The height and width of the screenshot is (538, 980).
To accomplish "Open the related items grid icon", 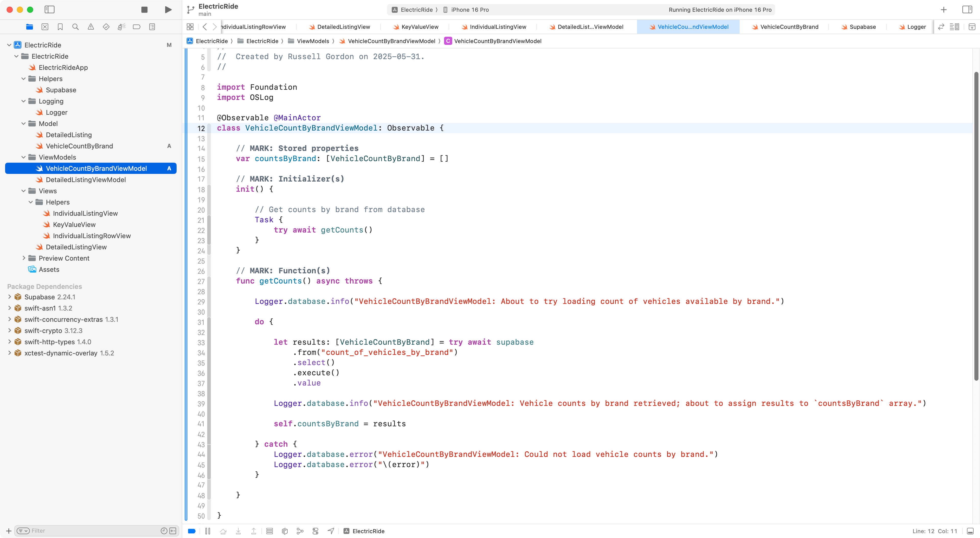I will click(190, 27).
